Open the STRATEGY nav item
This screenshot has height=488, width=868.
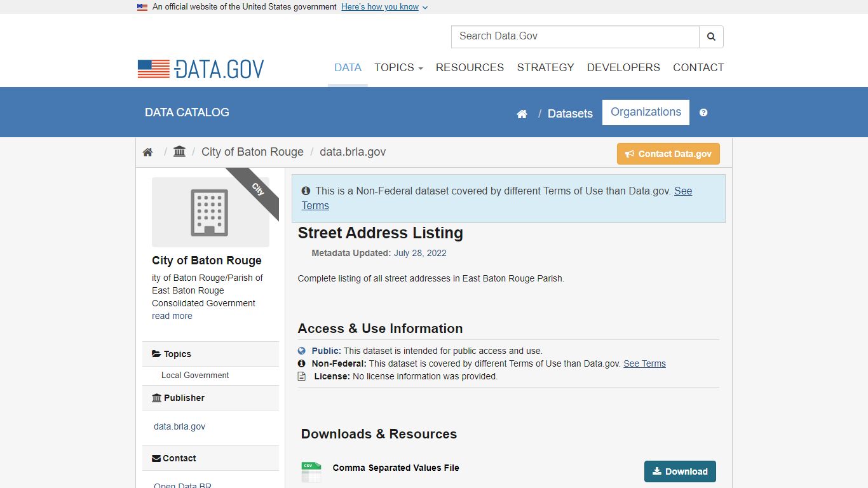click(545, 67)
